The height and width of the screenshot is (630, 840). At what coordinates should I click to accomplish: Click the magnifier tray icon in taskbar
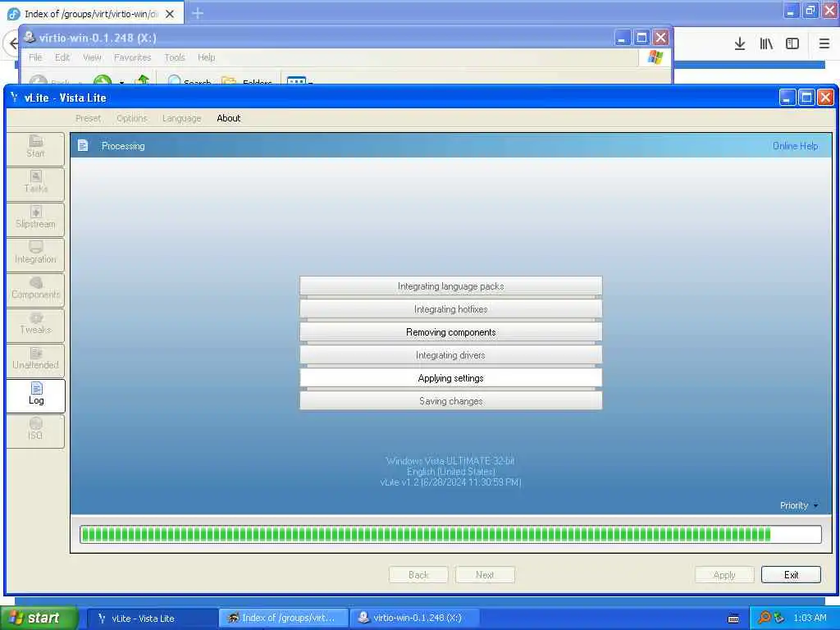click(x=764, y=618)
